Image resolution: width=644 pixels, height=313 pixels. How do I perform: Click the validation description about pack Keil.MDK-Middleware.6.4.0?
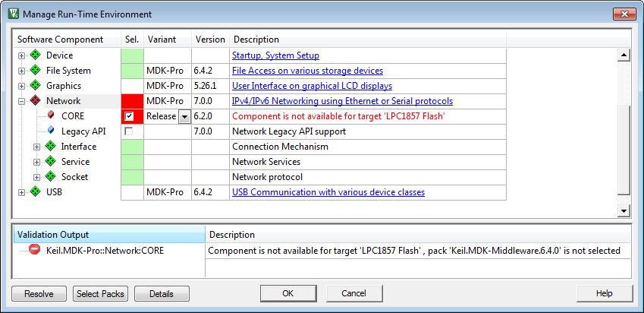(x=414, y=250)
